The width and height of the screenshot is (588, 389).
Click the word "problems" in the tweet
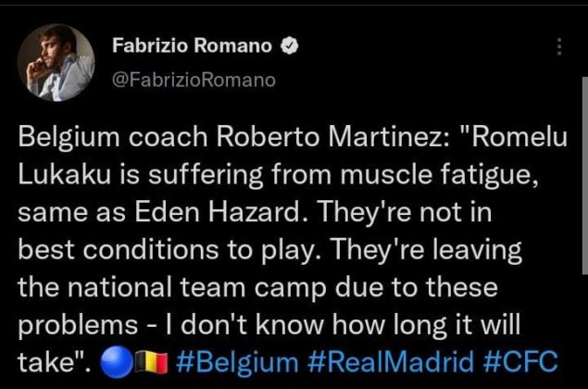78,325
